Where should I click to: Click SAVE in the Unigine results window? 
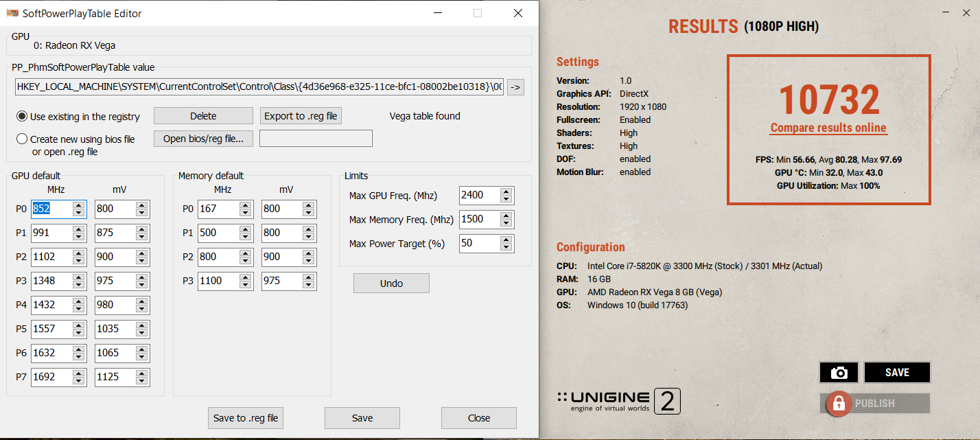897,373
